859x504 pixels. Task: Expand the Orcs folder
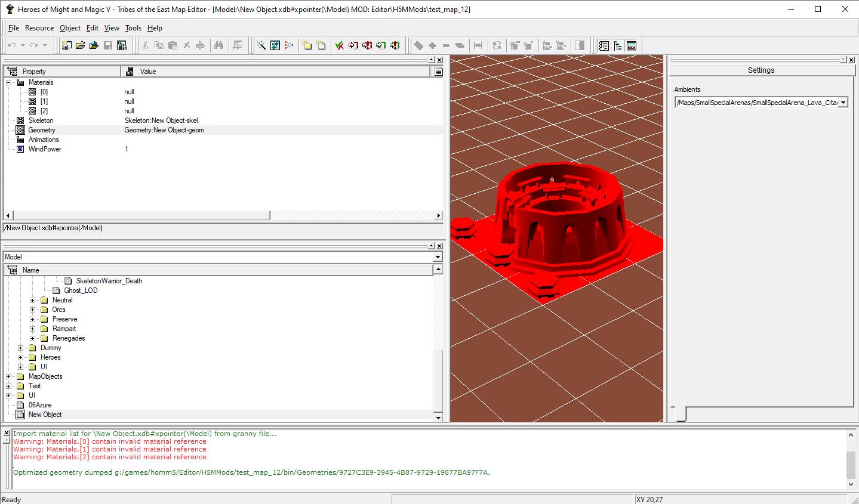(33, 310)
